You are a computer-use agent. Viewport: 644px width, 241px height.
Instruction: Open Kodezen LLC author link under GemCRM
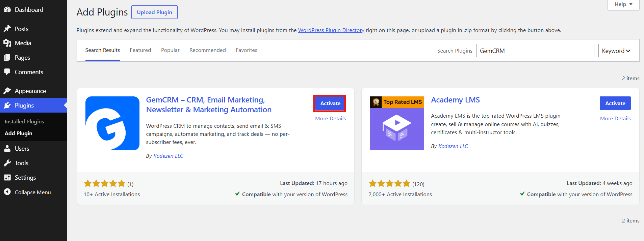click(168, 156)
